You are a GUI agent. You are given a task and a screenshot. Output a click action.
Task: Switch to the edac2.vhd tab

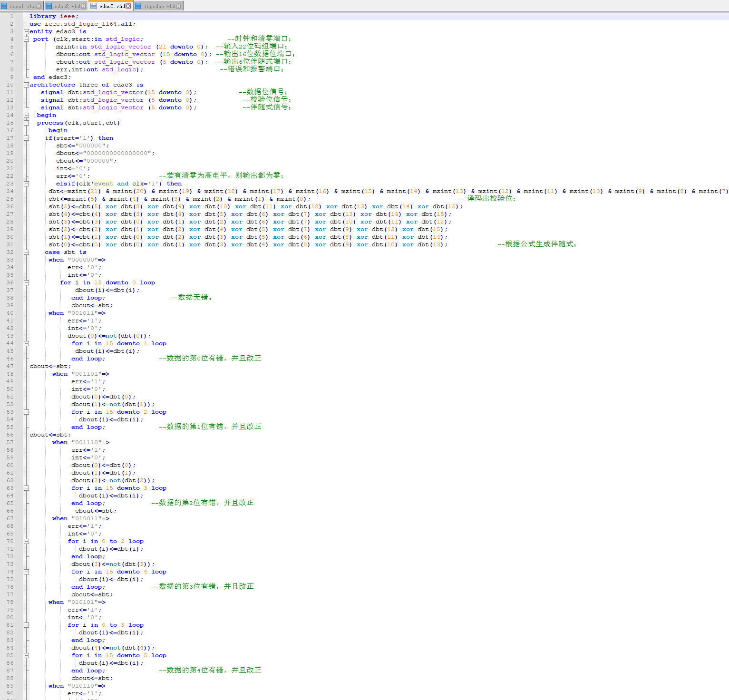click(66, 6)
